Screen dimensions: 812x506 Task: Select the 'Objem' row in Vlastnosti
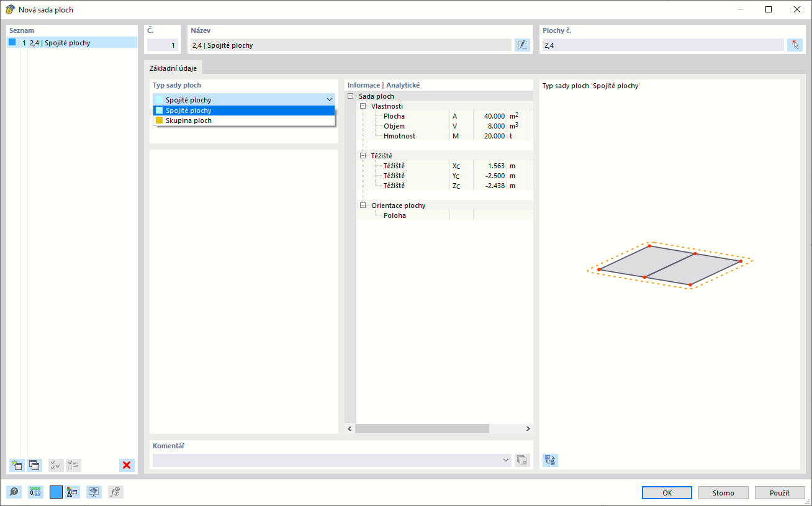[444, 126]
